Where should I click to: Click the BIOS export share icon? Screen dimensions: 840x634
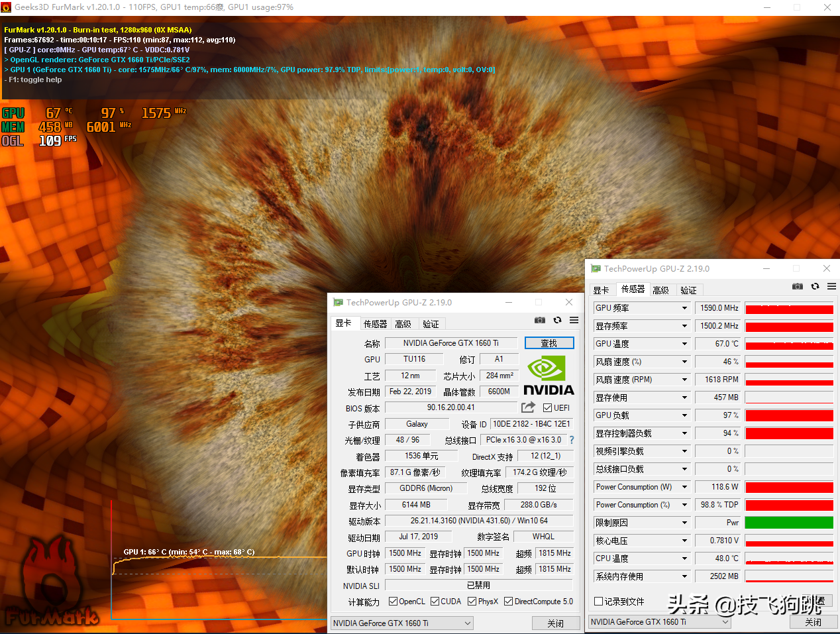tap(528, 407)
